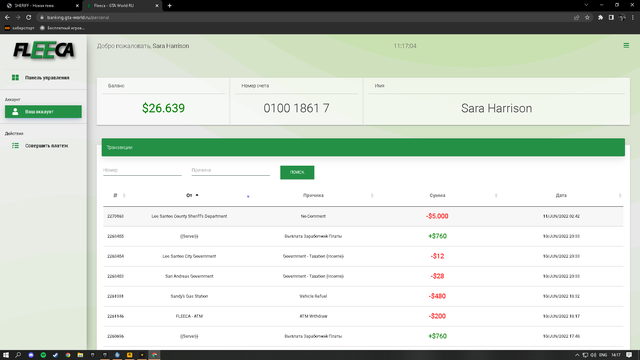
Task: Toggle the browser side panel icon
Action: pyautogui.click(x=611, y=18)
